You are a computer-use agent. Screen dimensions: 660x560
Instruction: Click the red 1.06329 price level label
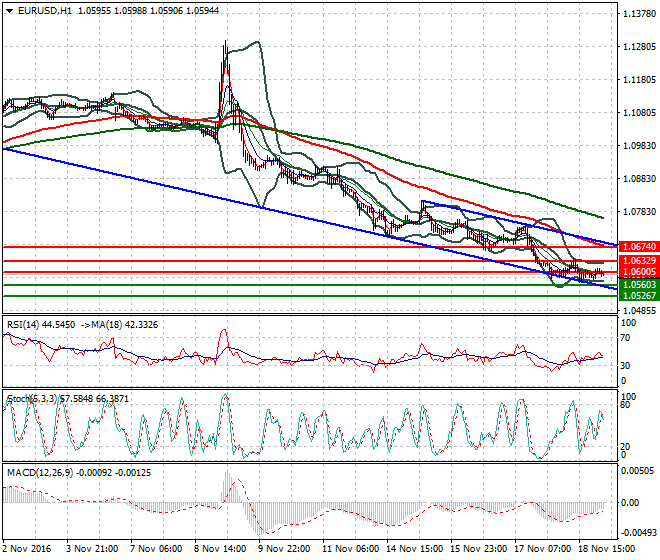point(639,261)
